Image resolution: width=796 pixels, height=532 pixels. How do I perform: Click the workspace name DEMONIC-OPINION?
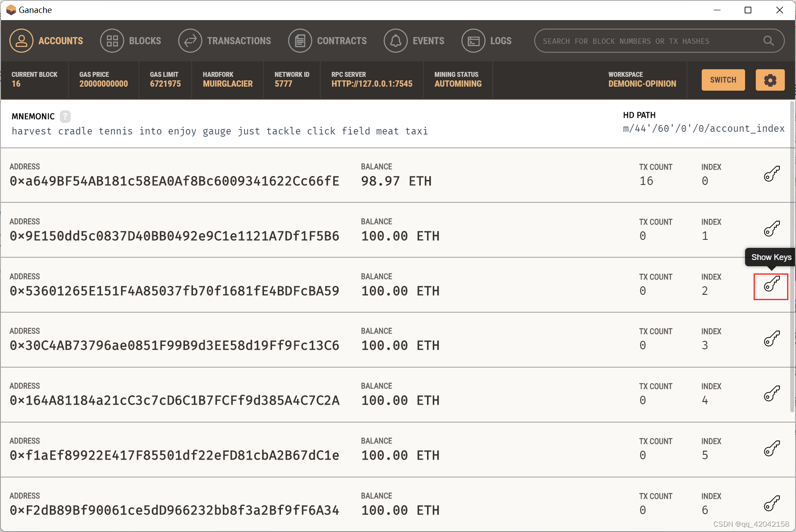642,84
